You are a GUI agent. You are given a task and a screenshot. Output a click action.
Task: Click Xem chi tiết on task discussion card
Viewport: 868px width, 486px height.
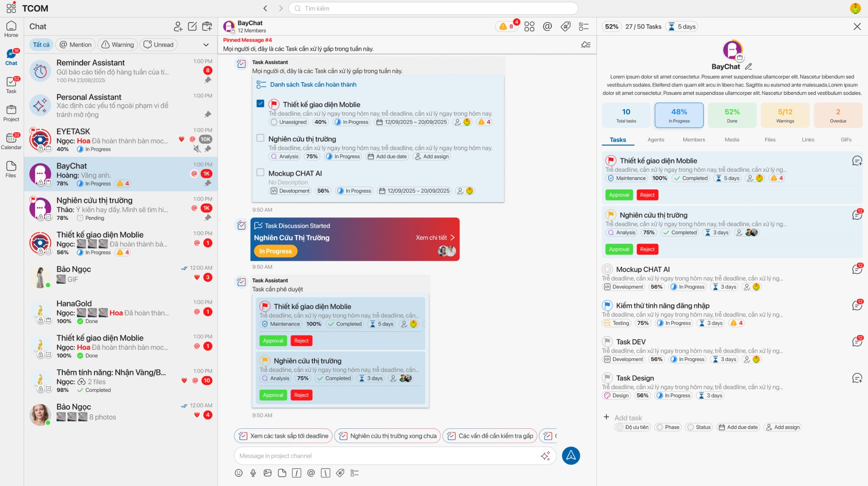click(x=435, y=238)
